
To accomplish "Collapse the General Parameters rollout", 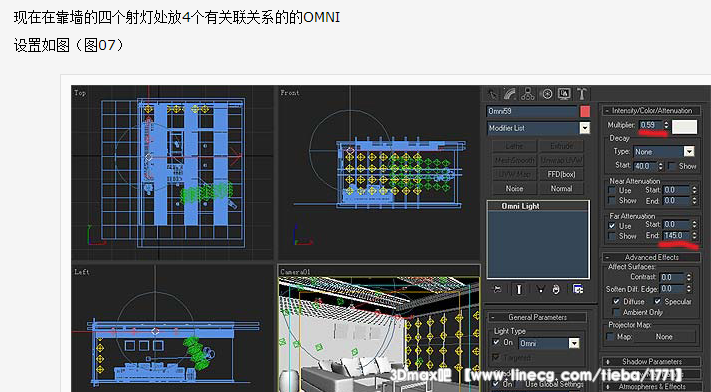I will tap(538, 317).
